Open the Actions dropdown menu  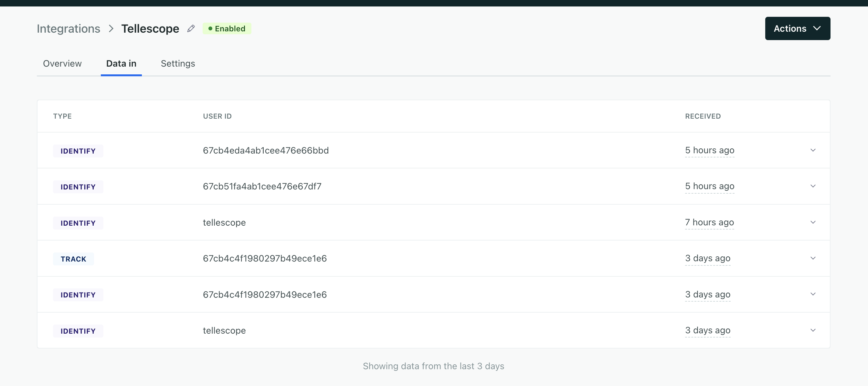797,29
